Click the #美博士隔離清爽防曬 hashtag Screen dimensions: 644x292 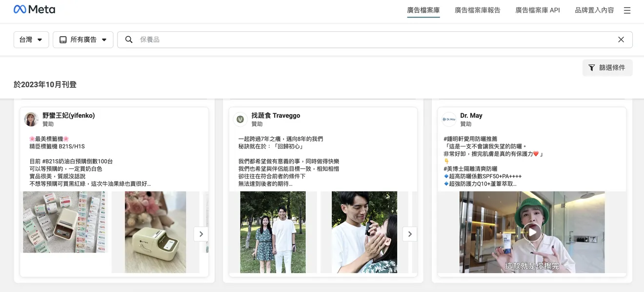pyautogui.click(x=470, y=169)
